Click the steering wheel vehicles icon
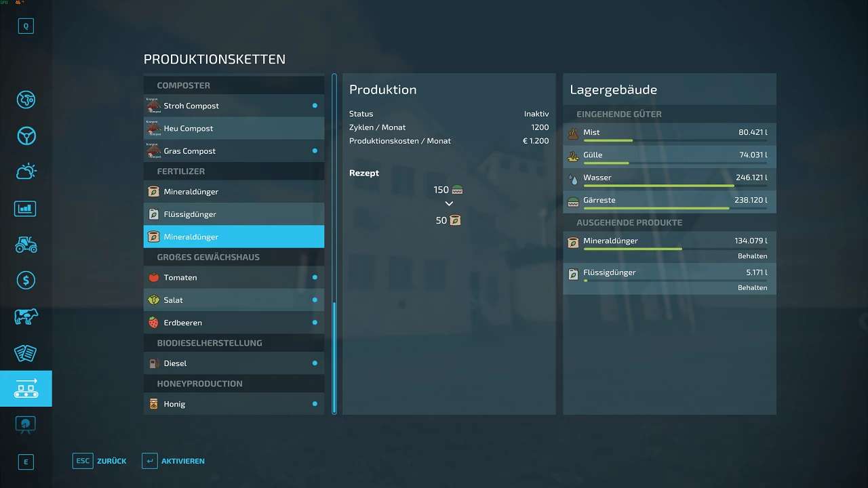The image size is (868, 488). [x=26, y=136]
